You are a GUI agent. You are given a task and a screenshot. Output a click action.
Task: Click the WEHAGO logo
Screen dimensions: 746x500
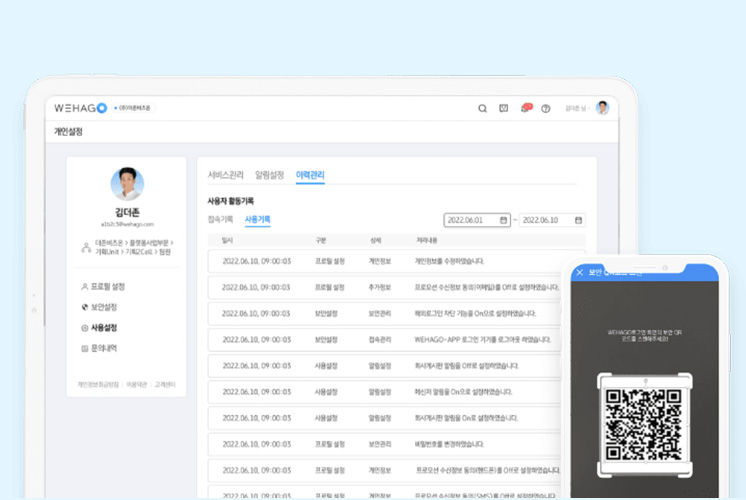pos(80,108)
